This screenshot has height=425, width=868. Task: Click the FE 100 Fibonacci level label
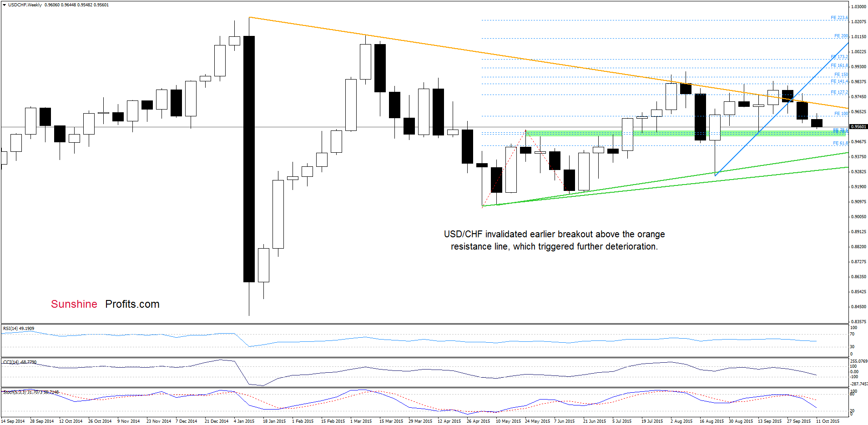click(x=841, y=114)
